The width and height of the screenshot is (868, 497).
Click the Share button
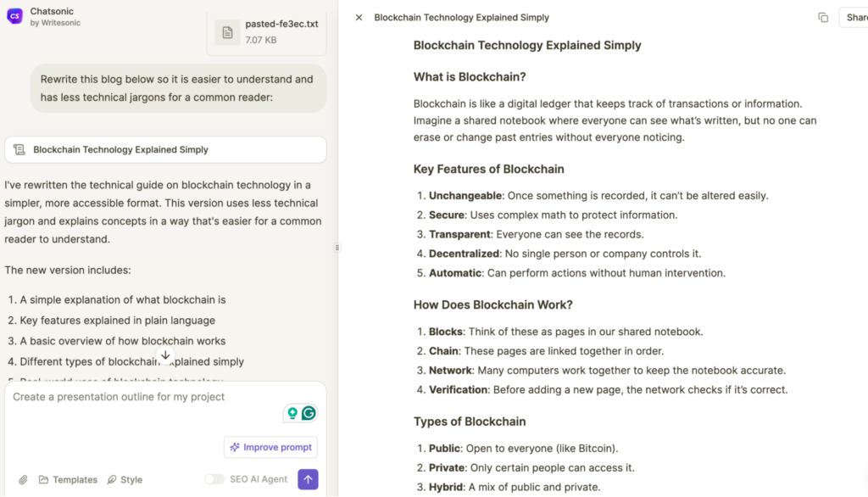click(854, 18)
